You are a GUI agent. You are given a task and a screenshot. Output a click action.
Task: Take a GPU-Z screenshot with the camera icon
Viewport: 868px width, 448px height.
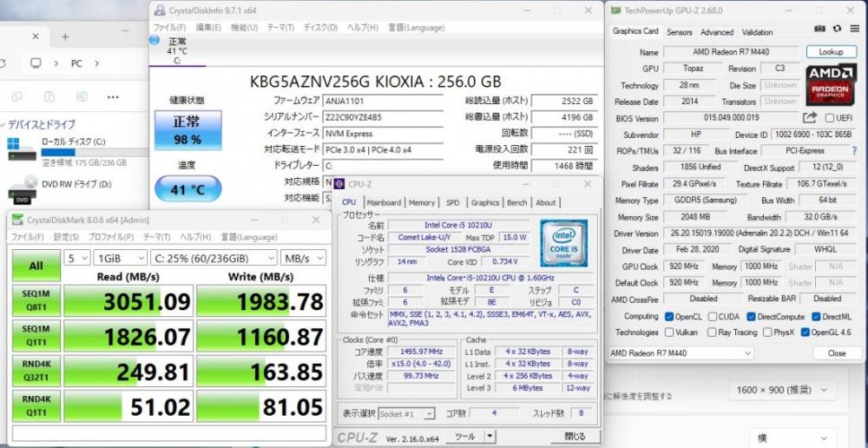(x=820, y=28)
